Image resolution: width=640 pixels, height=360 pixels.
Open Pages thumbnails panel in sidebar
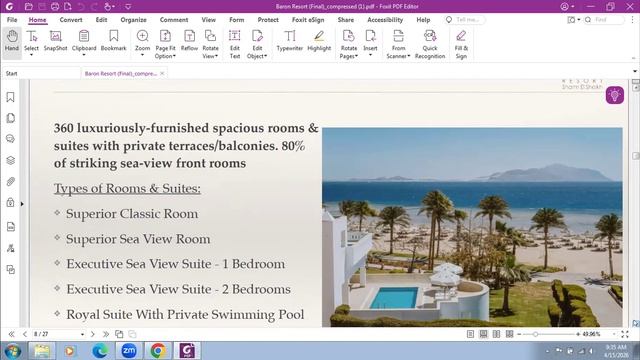coord(11,118)
